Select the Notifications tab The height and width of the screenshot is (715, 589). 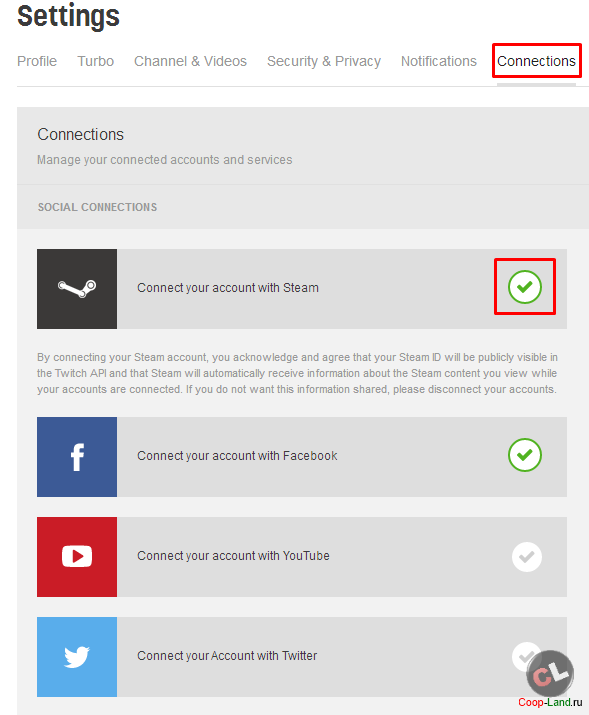coord(439,61)
